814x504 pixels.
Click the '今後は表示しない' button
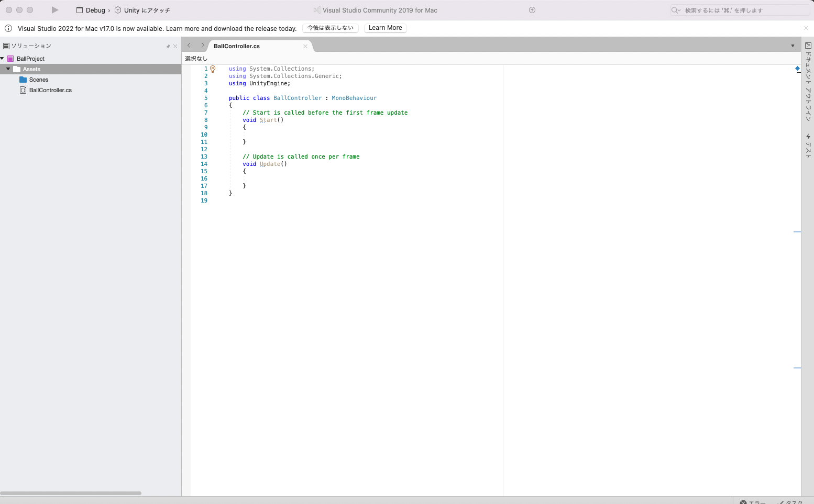tap(331, 28)
